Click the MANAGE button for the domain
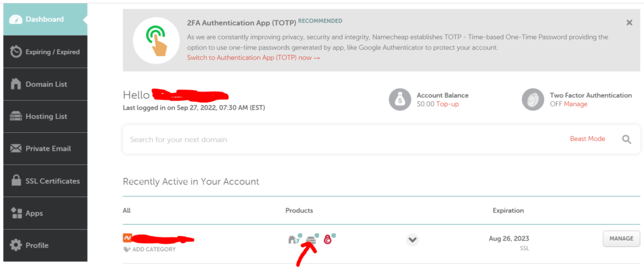Image resolution: width=644 pixels, height=267 pixels. point(621,239)
